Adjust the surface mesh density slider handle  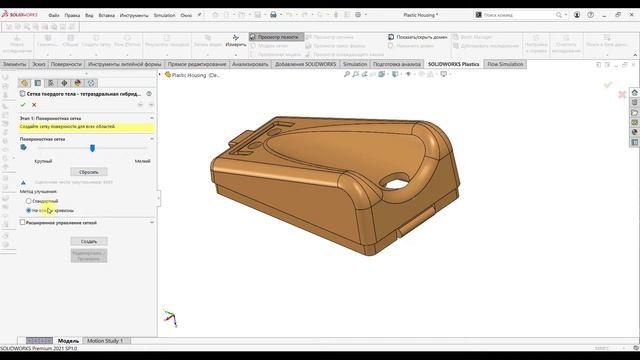(x=92, y=148)
